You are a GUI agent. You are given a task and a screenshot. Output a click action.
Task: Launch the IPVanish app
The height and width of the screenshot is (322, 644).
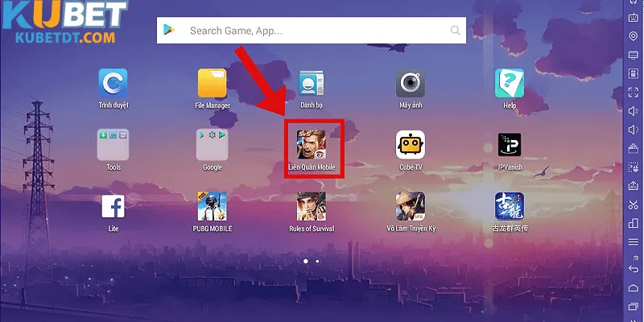point(510,145)
